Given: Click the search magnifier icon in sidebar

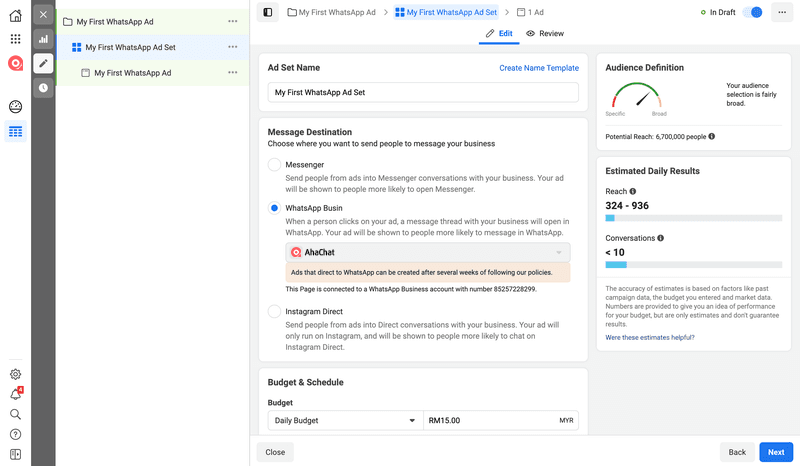Looking at the screenshot, I should click(15, 414).
